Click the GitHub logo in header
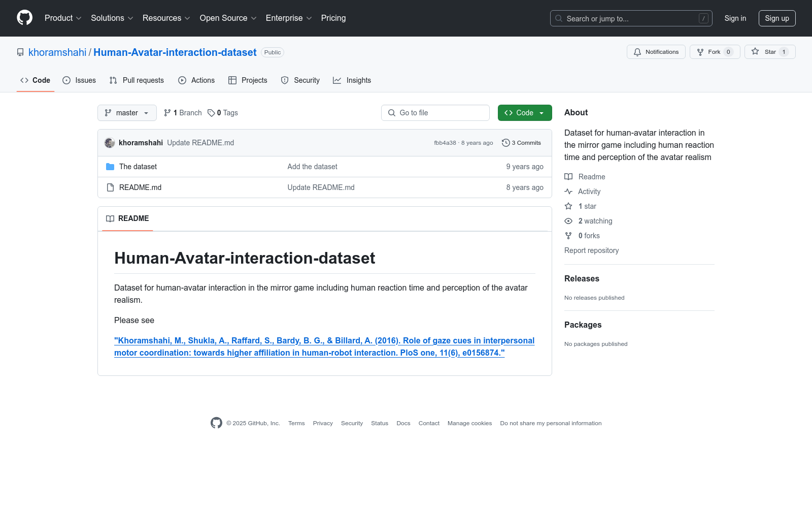Viewport: 812px width, 508px height. (24, 18)
